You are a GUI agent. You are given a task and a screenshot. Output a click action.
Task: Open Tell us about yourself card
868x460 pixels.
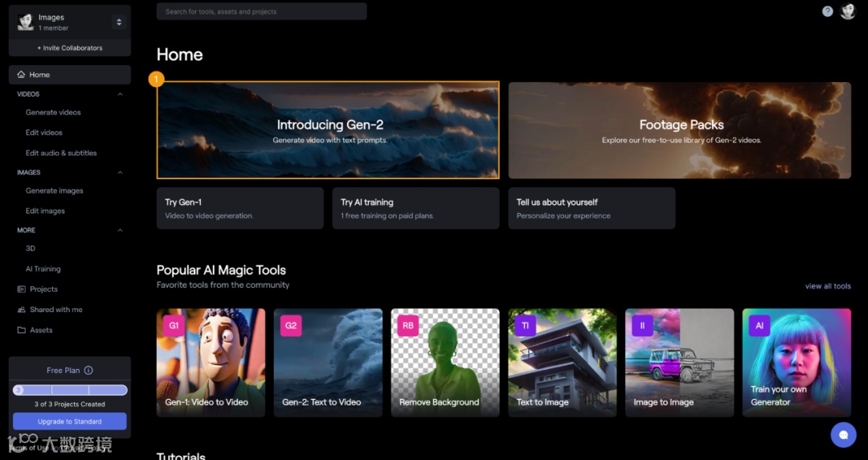coord(592,208)
